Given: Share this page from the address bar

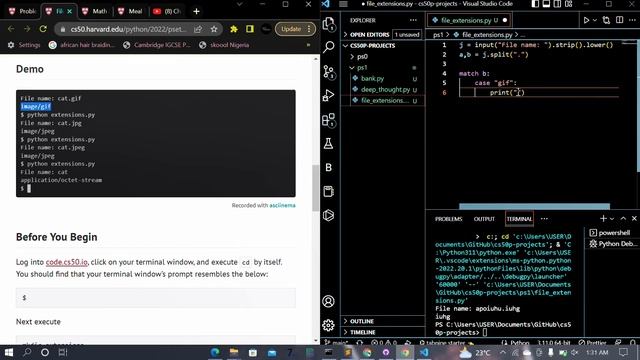Looking at the screenshot, I should (198, 29).
